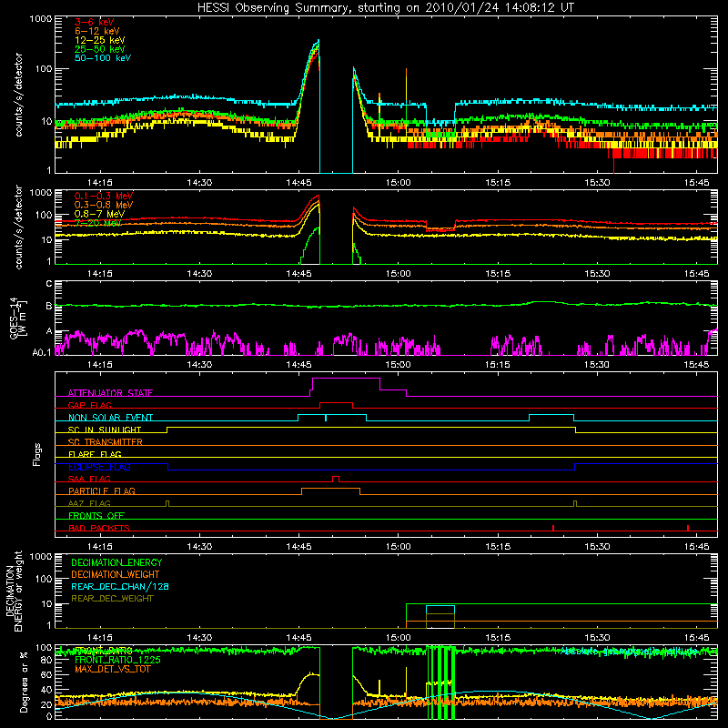Select the GAP_FLAG label
Image resolution: width=728 pixels, height=728 pixels.
click(90, 405)
